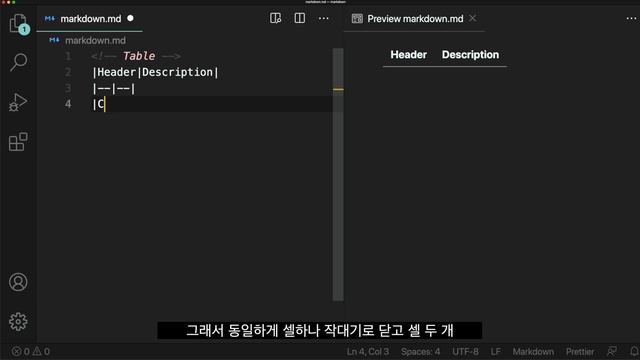Click Prettier status bar item
This screenshot has width=640, height=360.
tap(580, 351)
